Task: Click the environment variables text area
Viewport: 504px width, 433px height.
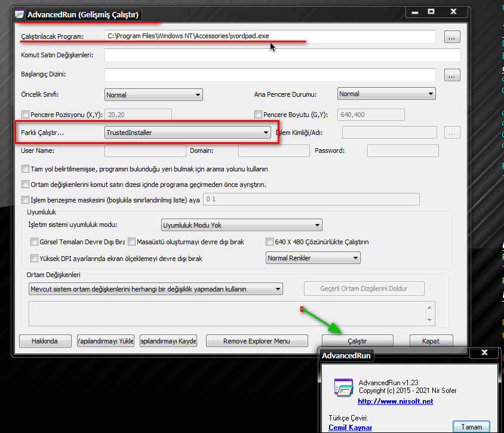Action: click(226, 314)
